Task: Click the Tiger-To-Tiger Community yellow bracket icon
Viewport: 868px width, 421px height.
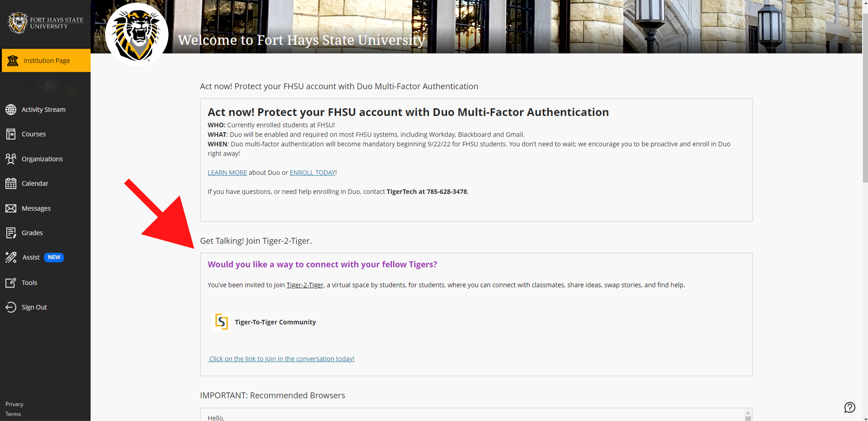Action: tap(221, 322)
